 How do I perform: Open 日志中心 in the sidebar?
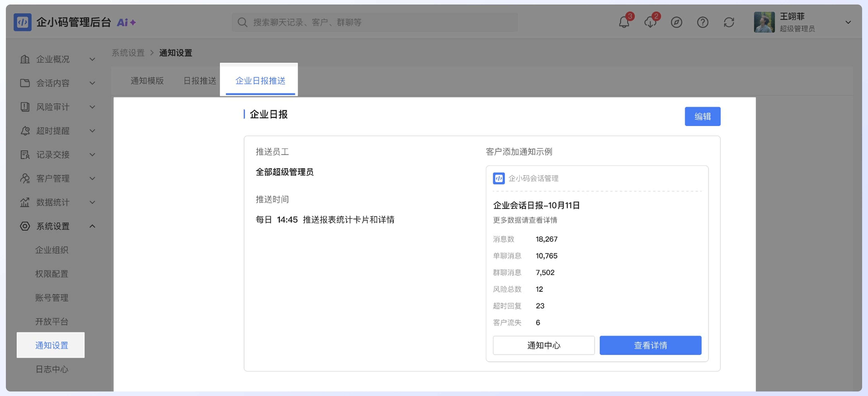click(x=52, y=369)
